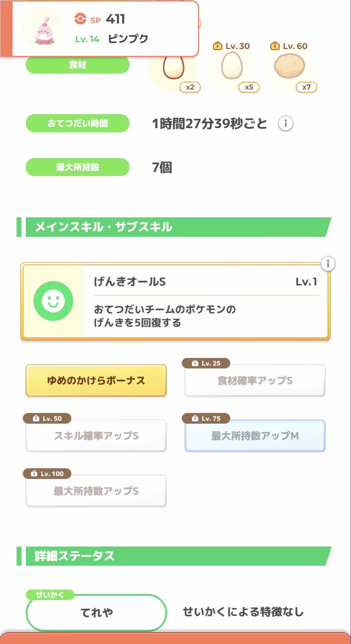
Task: Tap the locked 最大所持数アップM sub skill
Action: coord(255,436)
